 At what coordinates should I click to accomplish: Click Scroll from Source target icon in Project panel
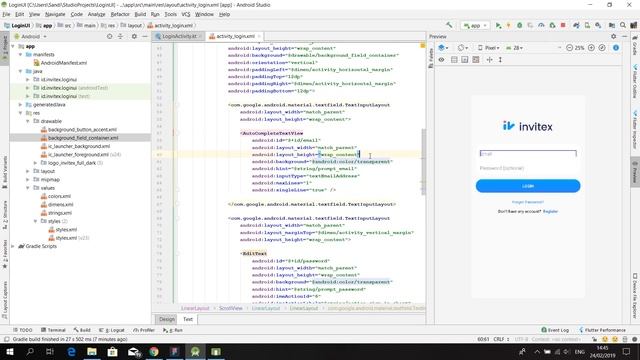click(109, 36)
